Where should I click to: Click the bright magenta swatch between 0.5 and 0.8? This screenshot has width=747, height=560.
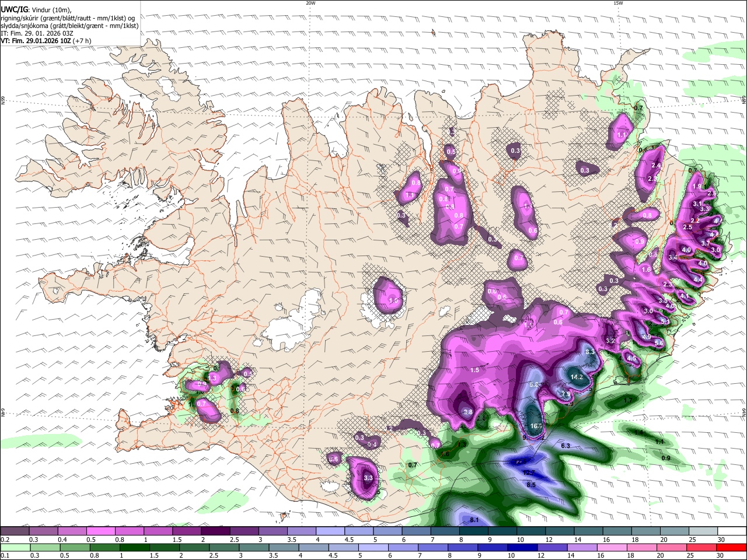[100, 531]
